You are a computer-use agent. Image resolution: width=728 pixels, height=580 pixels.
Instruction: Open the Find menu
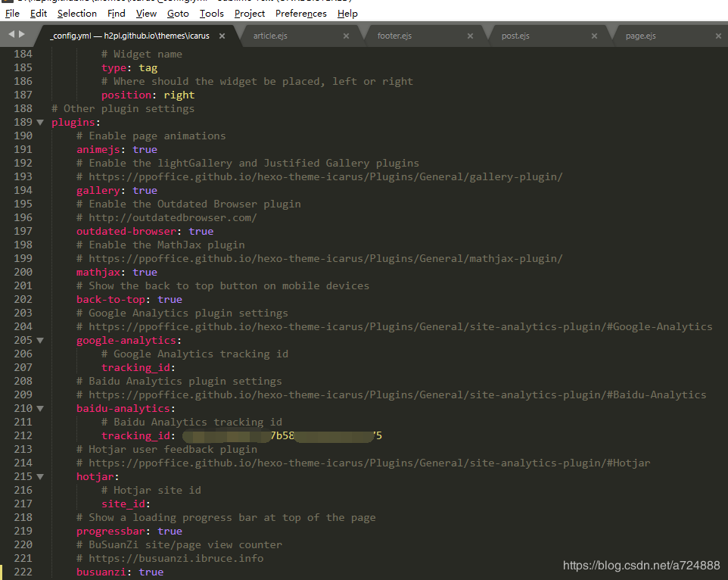click(x=116, y=14)
